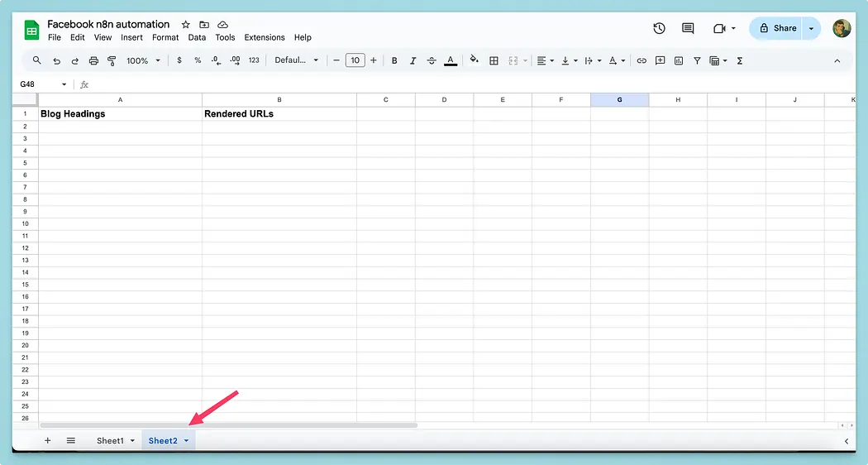The image size is (868, 465).
Task: Open the Edit menu
Action: [x=78, y=38]
